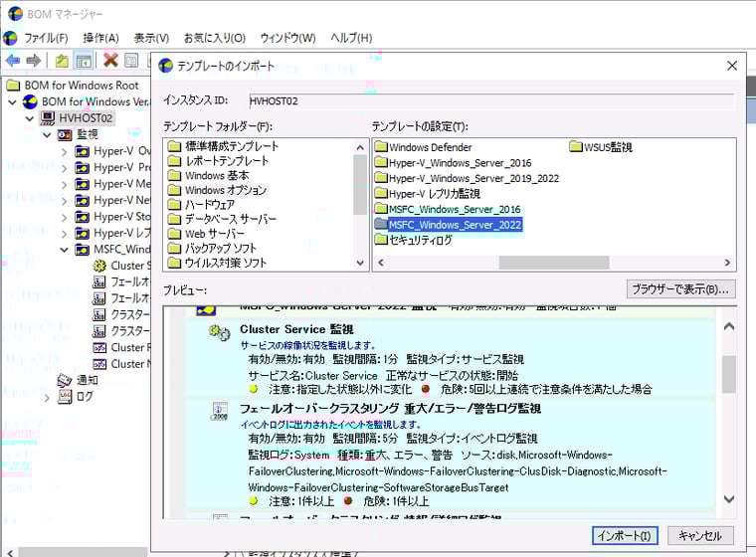
Task: Select the Cluster F tree item
Action: point(122,348)
